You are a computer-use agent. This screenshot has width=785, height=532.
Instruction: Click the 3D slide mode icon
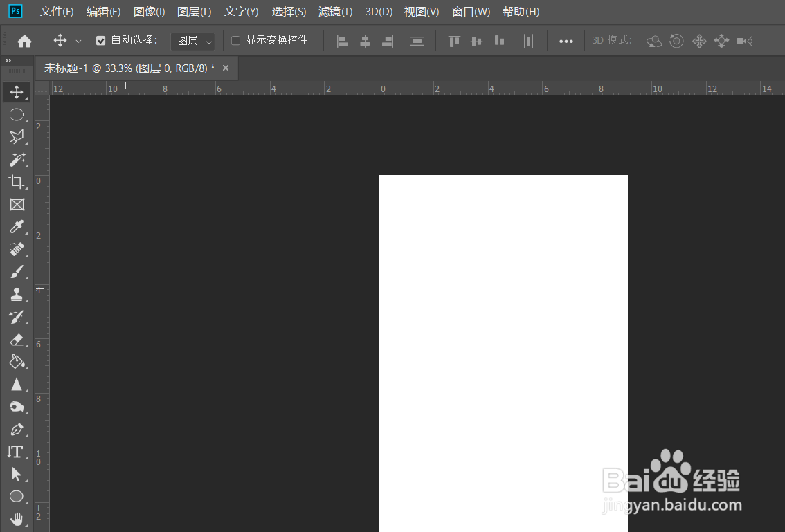(721, 41)
